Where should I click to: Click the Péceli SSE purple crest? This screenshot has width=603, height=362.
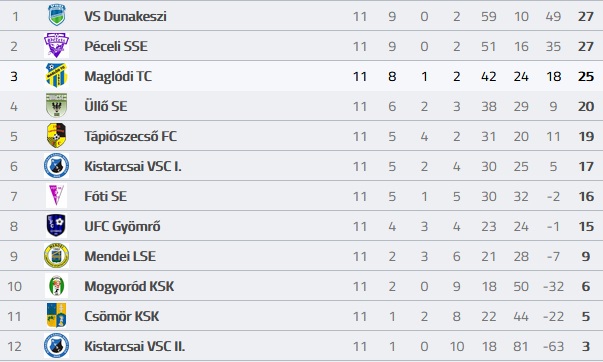(x=57, y=45)
